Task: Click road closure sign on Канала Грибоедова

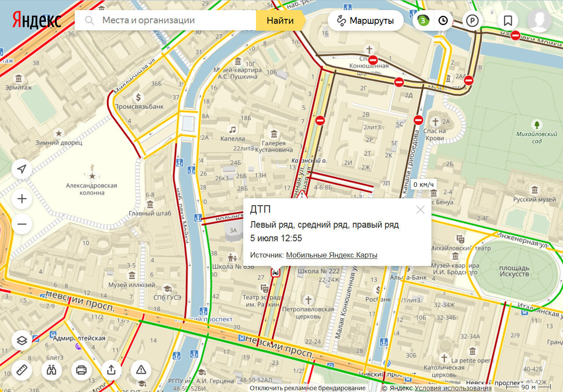Action: [418, 120]
